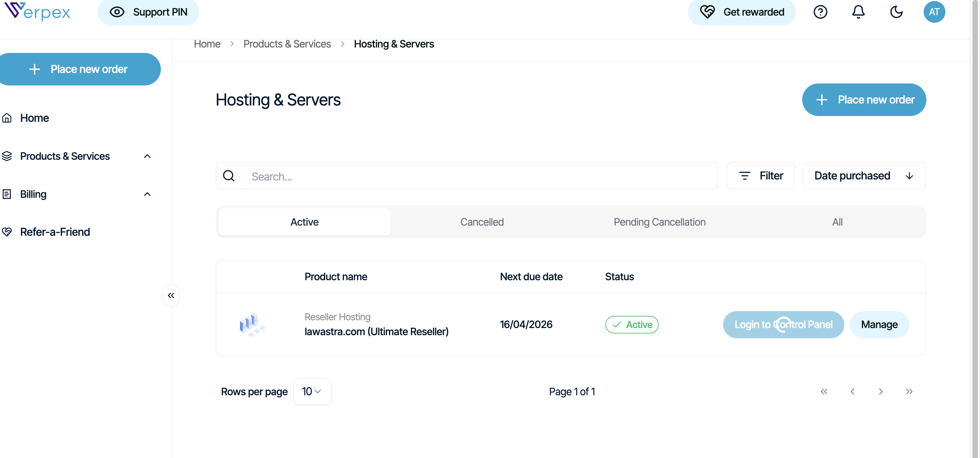Click the Get rewarded button
Image resolution: width=980 pixels, height=458 pixels.
point(741,12)
